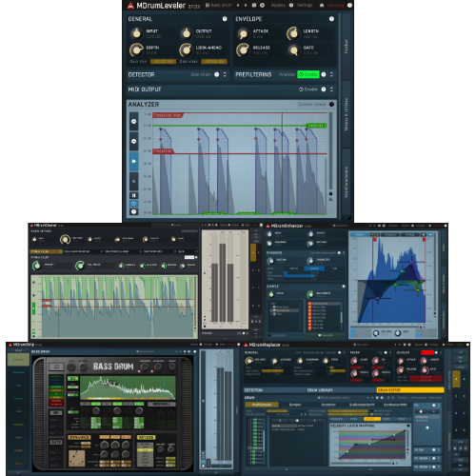Select the Drum Editor tab in MDrumReplacer
The width and height of the screenshot is (476, 476).
click(409, 390)
